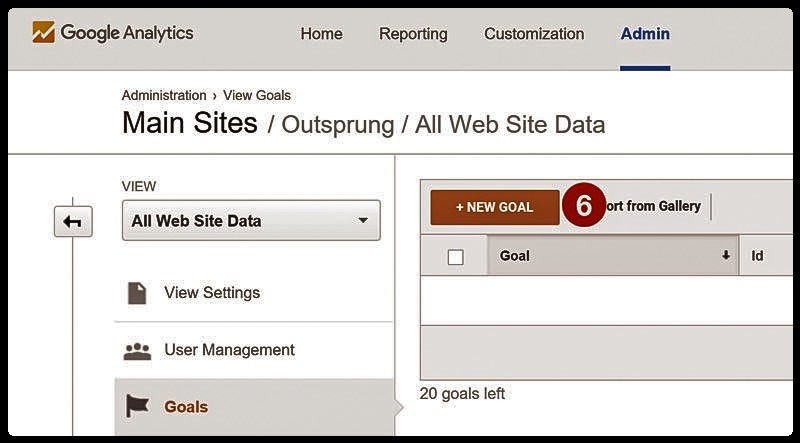Screen dimensions: 800x443
Task: Open the All Web Site Data dropdown
Action: point(251,220)
